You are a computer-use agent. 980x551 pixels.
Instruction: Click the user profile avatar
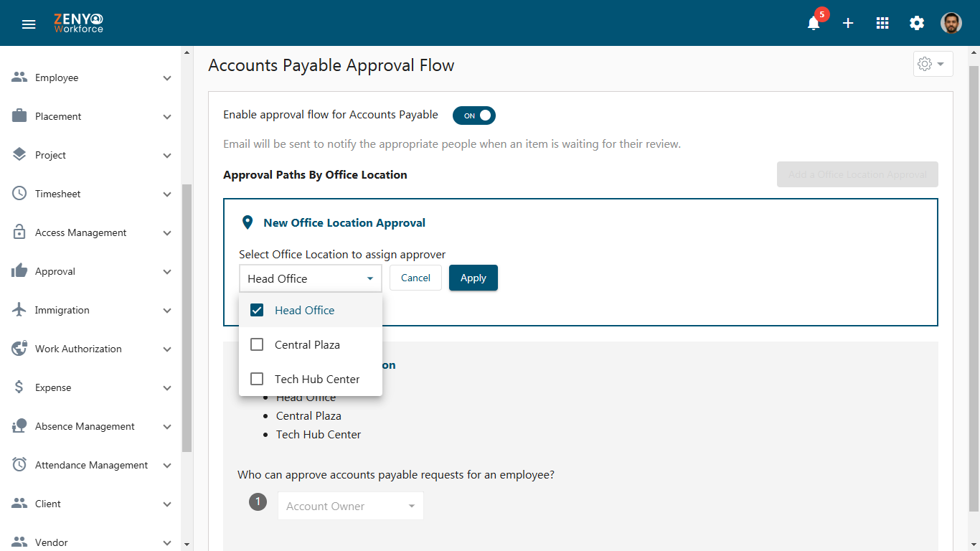click(x=951, y=23)
